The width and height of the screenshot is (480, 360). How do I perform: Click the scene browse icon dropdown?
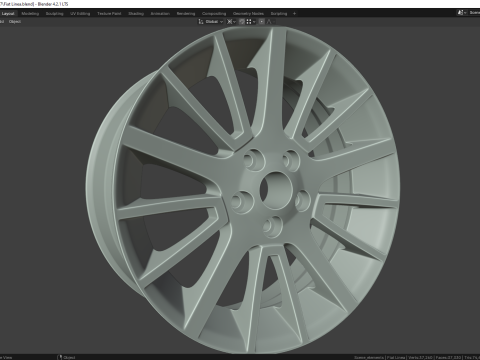tap(462, 13)
